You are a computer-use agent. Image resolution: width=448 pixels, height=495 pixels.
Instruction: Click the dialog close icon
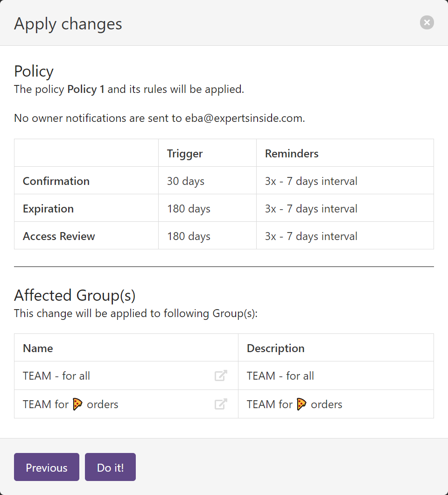(x=427, y=22)
